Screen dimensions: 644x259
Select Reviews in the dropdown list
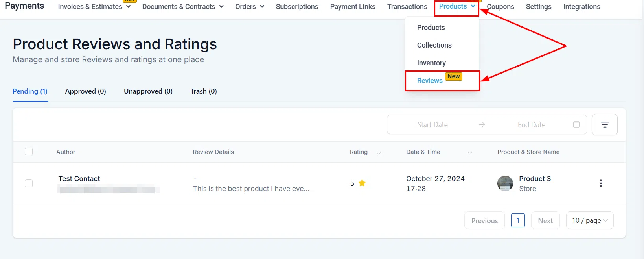click(430, 81)
